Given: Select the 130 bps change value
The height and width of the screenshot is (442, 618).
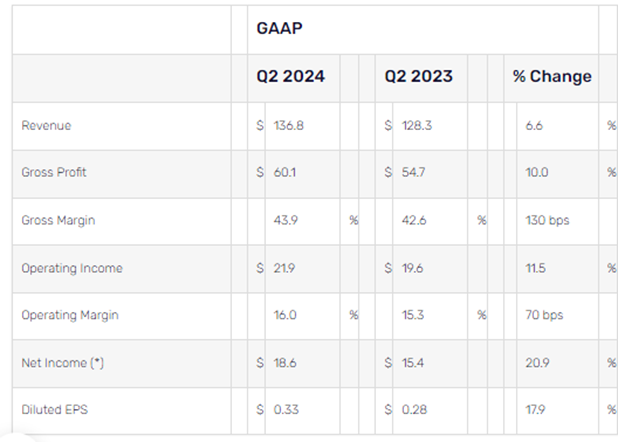Looking at the screenshot, I should pos(547,220).
